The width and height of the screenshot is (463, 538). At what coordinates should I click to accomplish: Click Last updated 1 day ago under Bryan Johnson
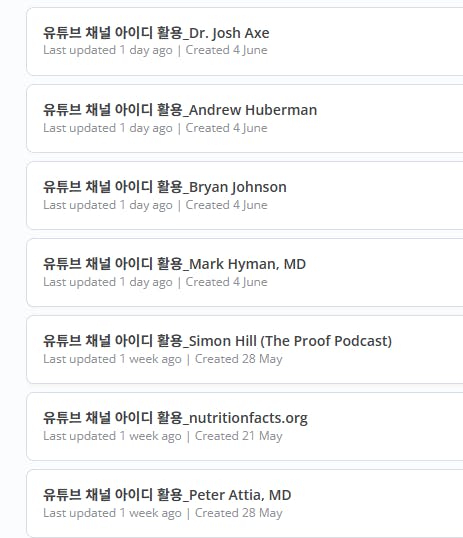pos(108,205)
